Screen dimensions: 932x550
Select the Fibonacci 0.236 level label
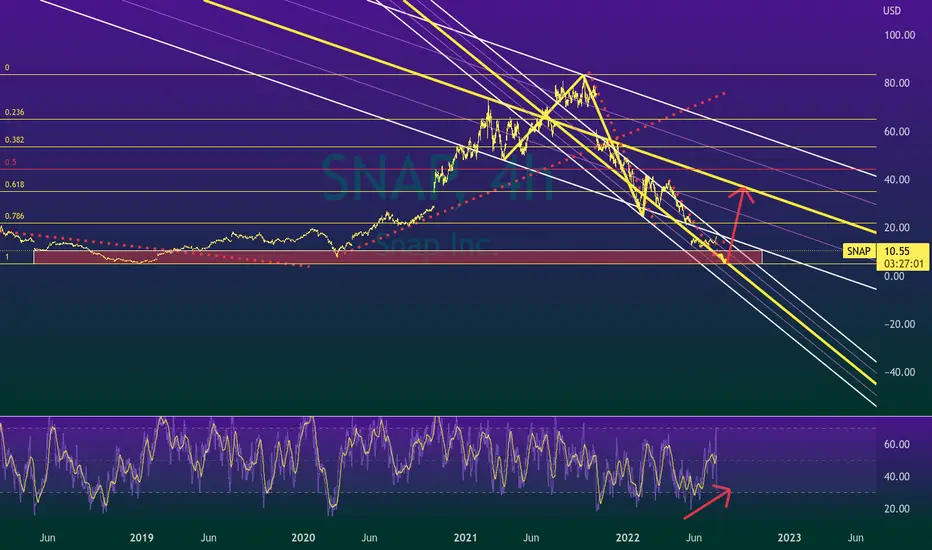point(14,112)
